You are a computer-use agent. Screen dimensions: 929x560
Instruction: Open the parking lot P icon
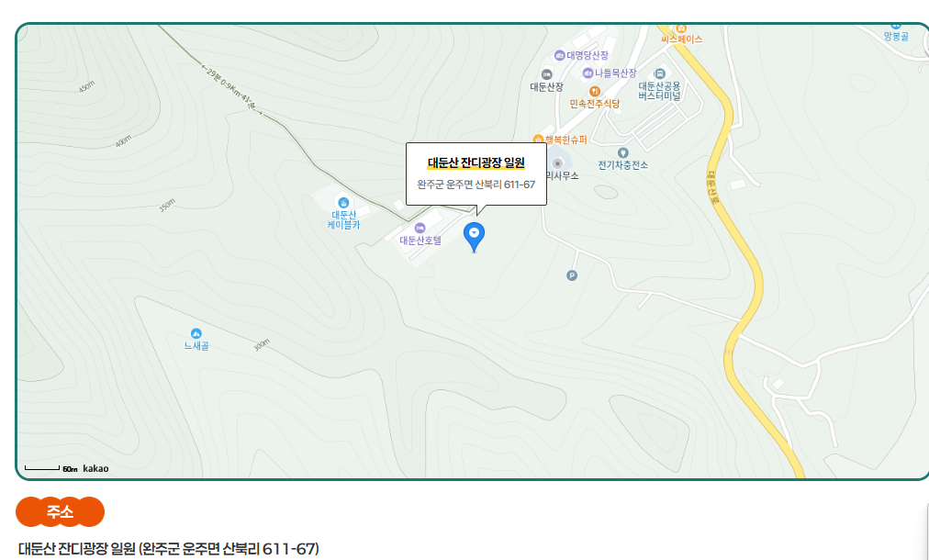[x=572, y=275]
